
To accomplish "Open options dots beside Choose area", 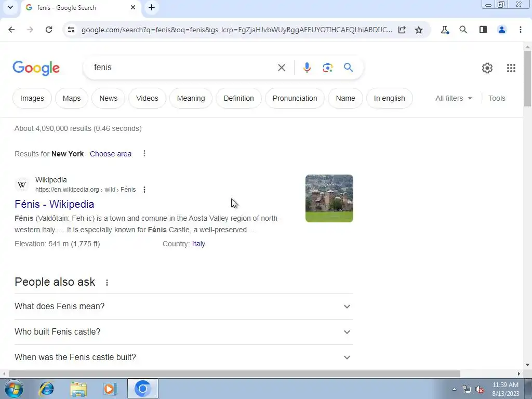I will pyautogui.click(x=144, y=154).
